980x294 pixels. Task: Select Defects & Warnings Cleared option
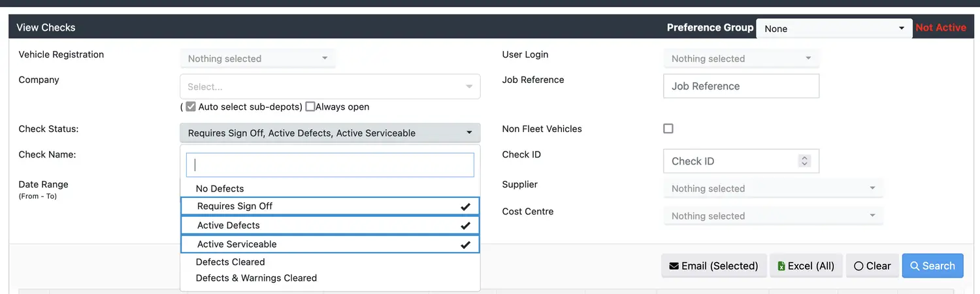point(256,278)
